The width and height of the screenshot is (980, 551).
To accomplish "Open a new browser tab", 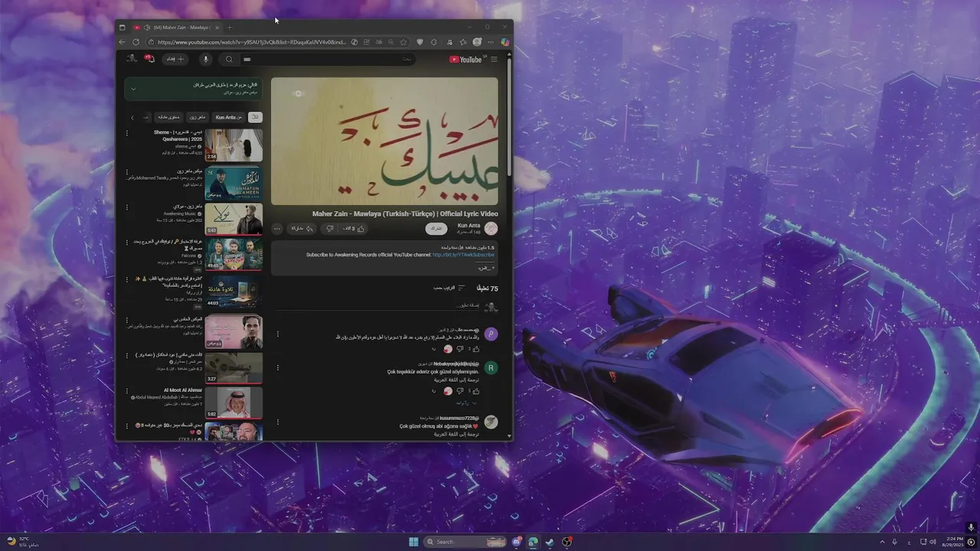I will (x=229, y=28).
